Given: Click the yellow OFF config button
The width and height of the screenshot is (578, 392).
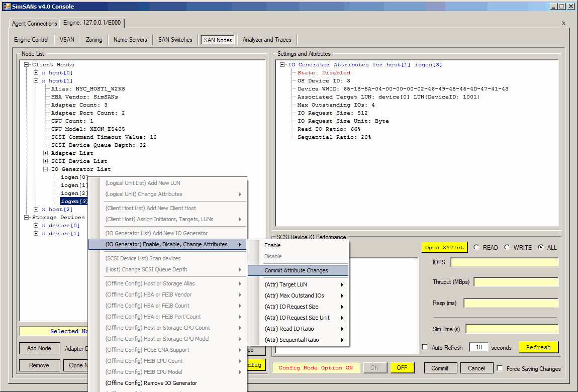Looking at the screenshot, I should [x=402, y=368].
